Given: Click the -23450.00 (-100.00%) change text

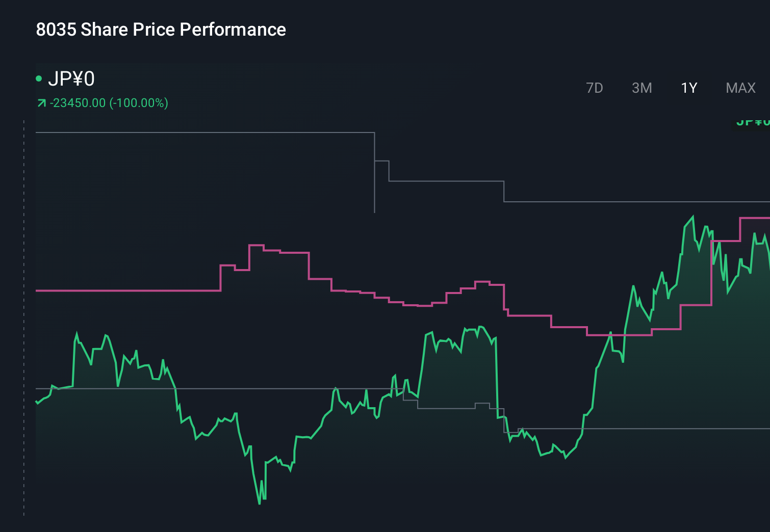Looking at the screenshot, I should click(109, 102).
